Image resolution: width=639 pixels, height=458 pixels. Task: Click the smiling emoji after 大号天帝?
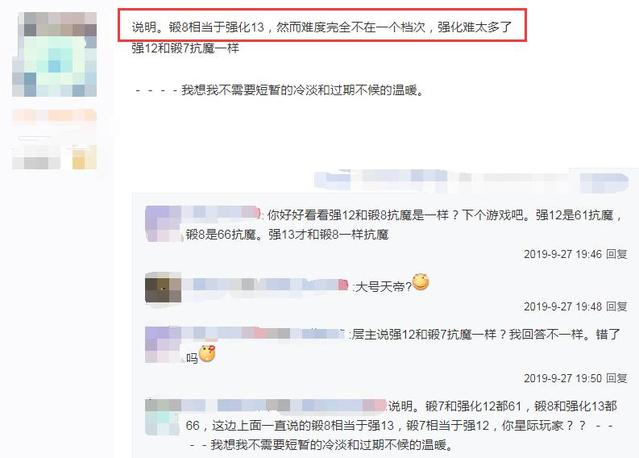421,282
